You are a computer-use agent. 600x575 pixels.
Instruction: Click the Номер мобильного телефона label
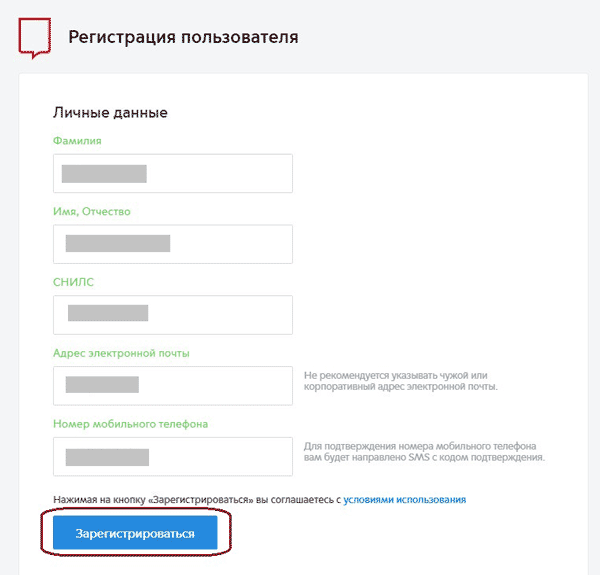coord(130,424)
